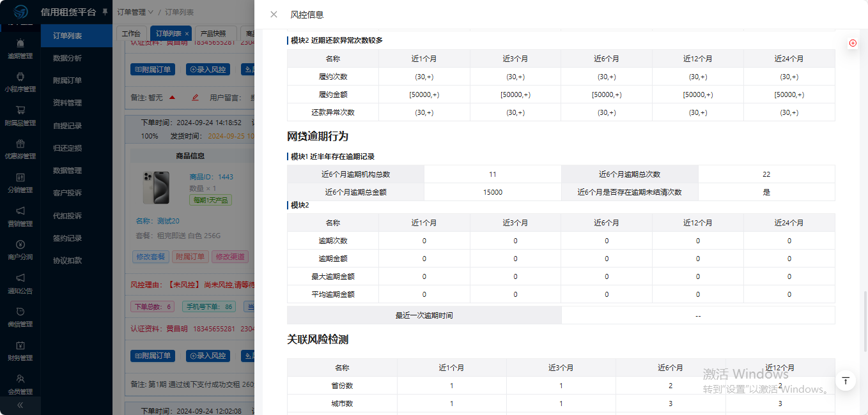Click the 商品ID: 1443 link
The image size is (868, 415).
pos(212,177)
